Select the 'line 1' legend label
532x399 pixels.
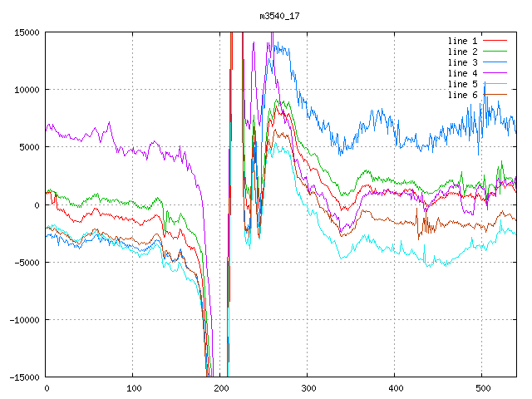click(x=462, y=41)
